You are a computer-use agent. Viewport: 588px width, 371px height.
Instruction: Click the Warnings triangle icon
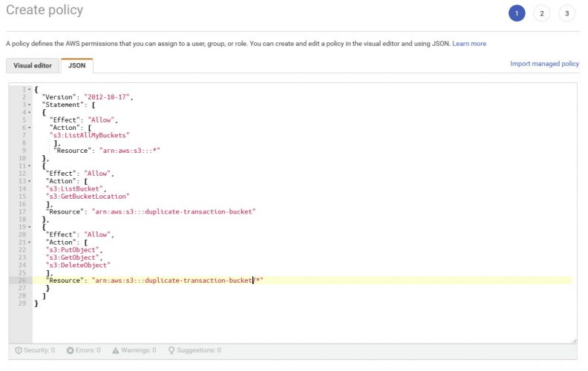click(116, 350)
